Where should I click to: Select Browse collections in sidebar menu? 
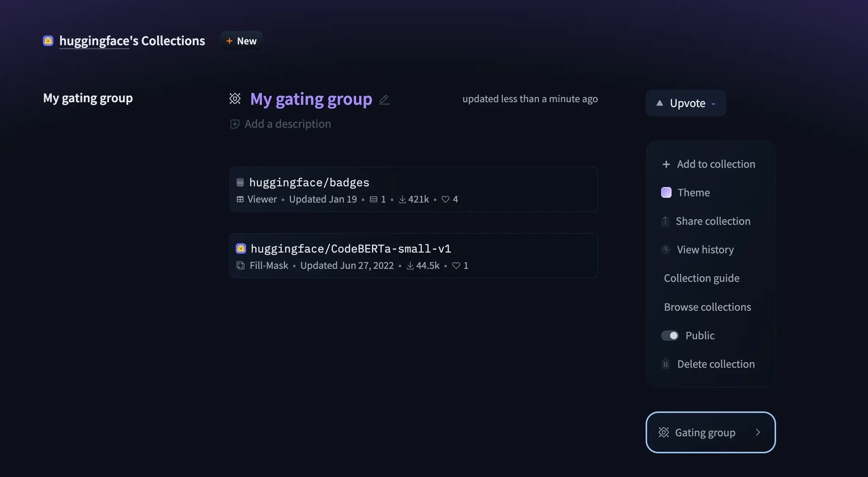click(707, 307)
